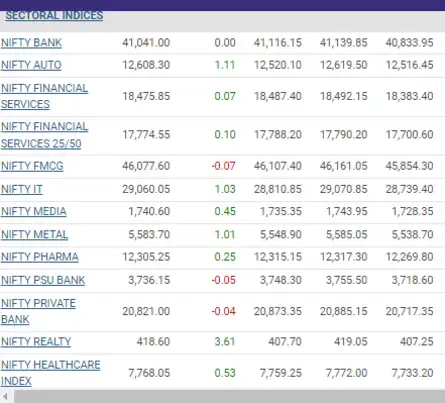Select NIFTY IT change 1.03
Viewport: 445px width, 403px height.
pos(225,189)
